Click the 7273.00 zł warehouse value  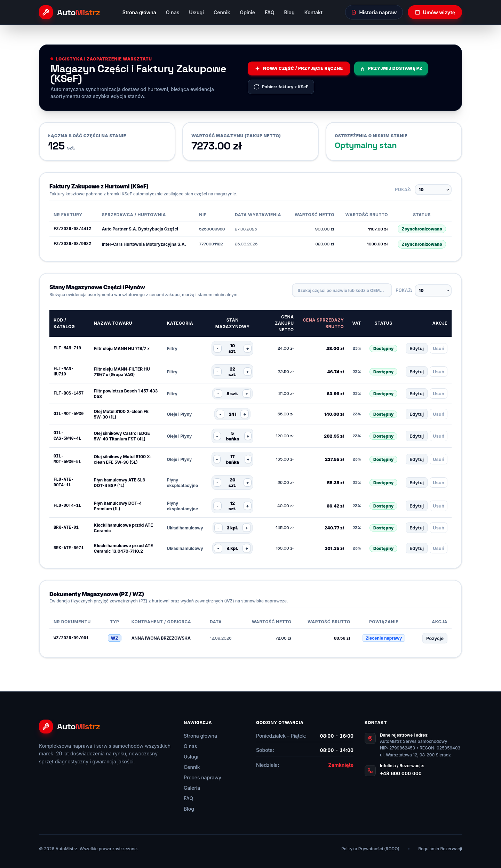217,146
